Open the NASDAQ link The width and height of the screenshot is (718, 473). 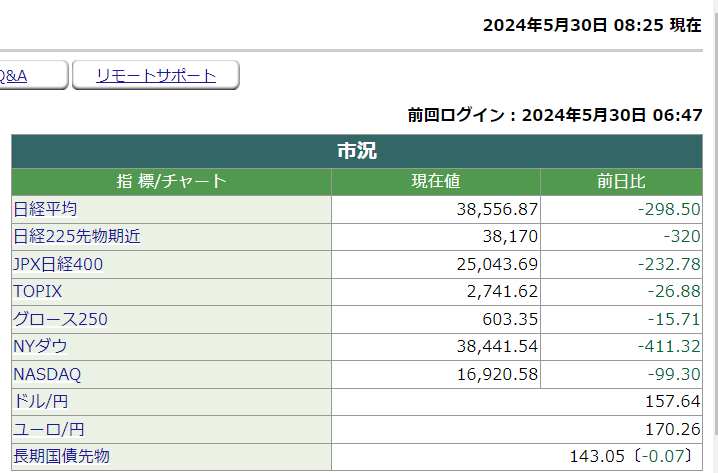tap(47, 374)
